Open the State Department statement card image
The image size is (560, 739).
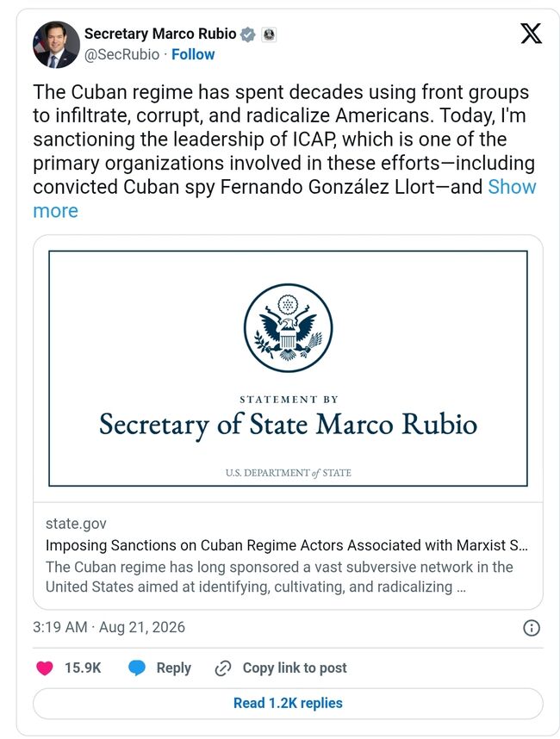click(288, 369)
